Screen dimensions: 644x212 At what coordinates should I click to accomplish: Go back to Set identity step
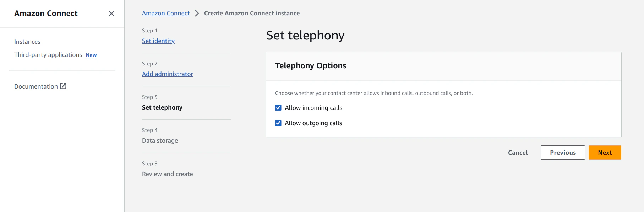(158, 41)
